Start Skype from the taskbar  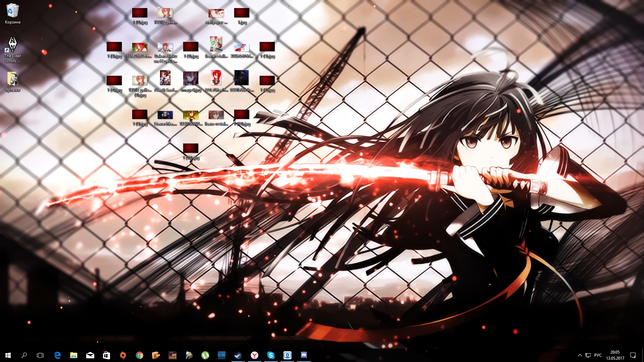[271, 355]
